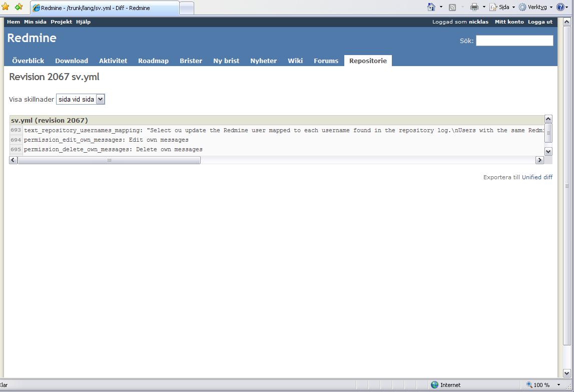Open the Sida page menu
Image resolution: width=574 pixels, height=392 pixels.
[x=502, y=7]
